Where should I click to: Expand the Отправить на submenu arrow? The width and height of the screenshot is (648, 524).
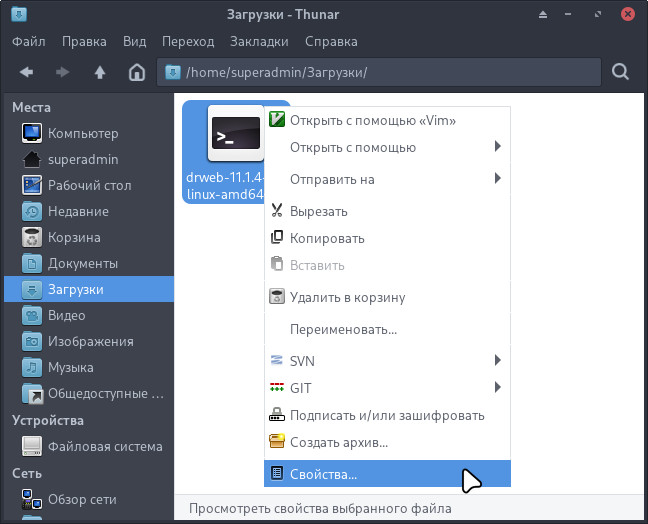coord(498,178)
